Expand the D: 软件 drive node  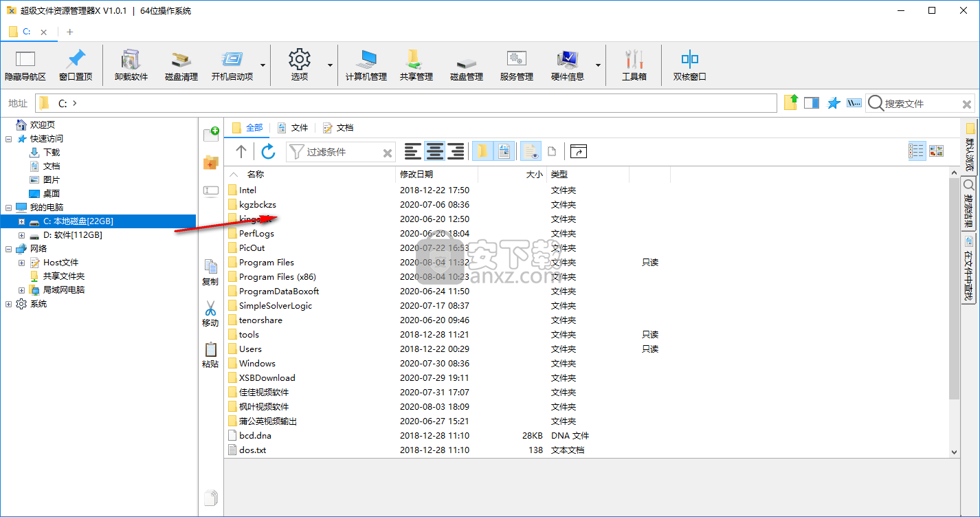pos(21,235)
